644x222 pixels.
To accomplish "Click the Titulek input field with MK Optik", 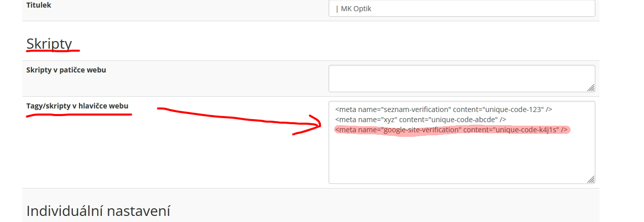I will [x=462, y=8].
